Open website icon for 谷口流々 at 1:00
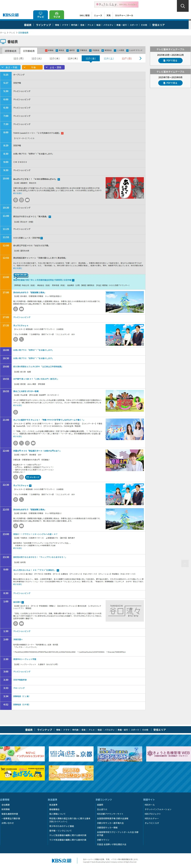This screenshot has height=868, width=191. pyautogui.click(x=15, y=623)
